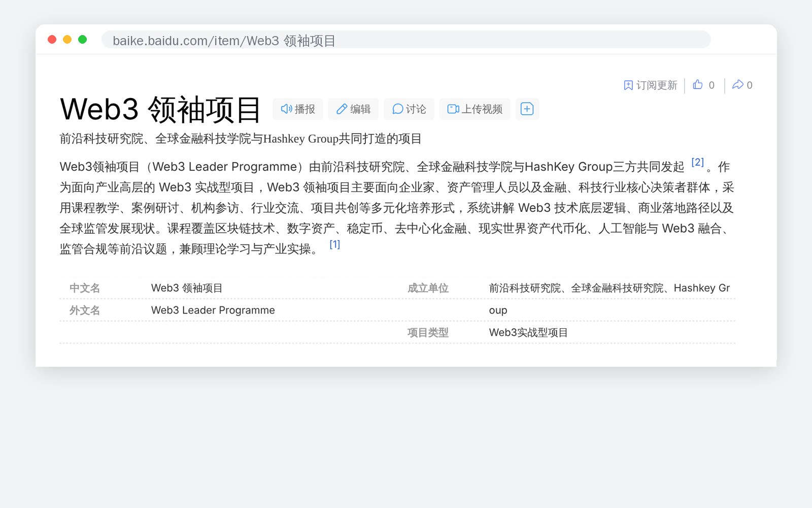Click the 中文名 label

(85, 288)
